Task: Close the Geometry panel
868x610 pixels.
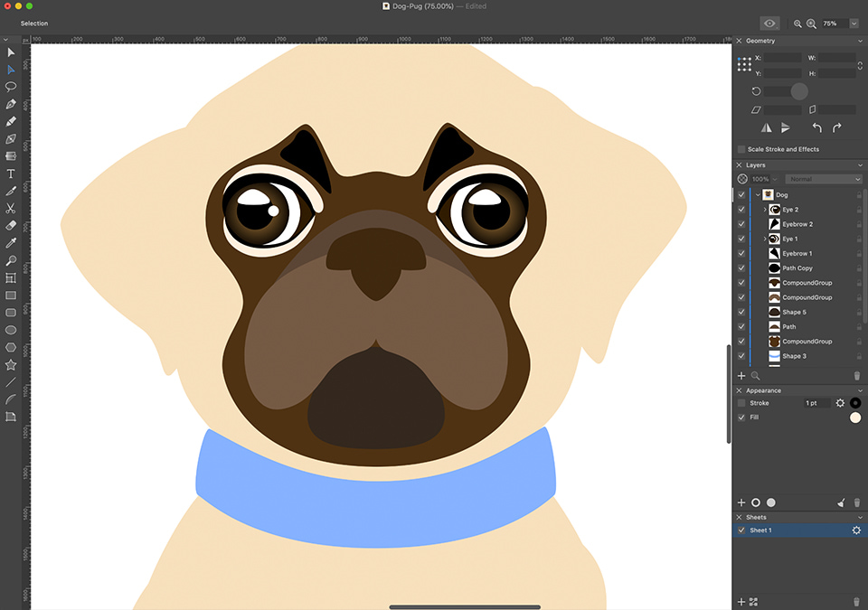Action: click(x=739, y=41)
